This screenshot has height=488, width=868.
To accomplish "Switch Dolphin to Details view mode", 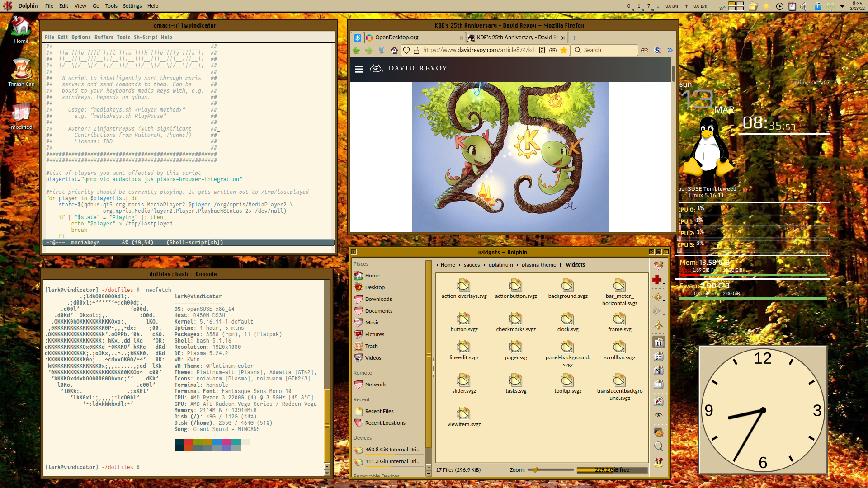I will 659,371.
